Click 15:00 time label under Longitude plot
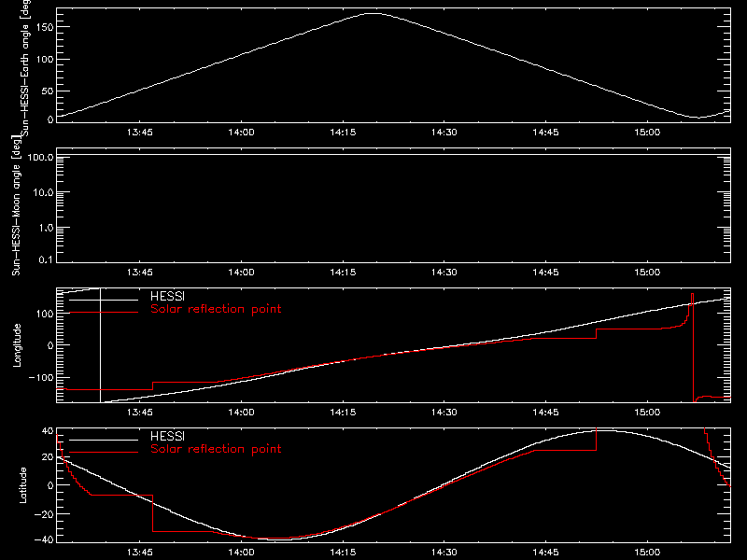747x560 pixels. click(647, 413)
